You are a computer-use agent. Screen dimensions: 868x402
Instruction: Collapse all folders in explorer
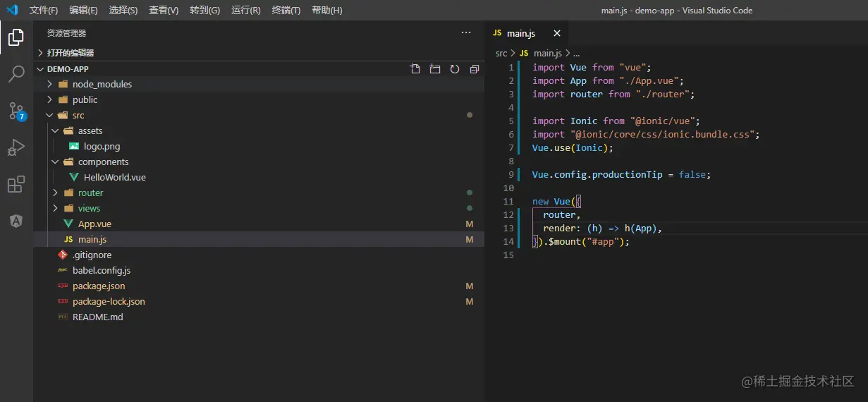pyautogui.click(x=475, y=69)
